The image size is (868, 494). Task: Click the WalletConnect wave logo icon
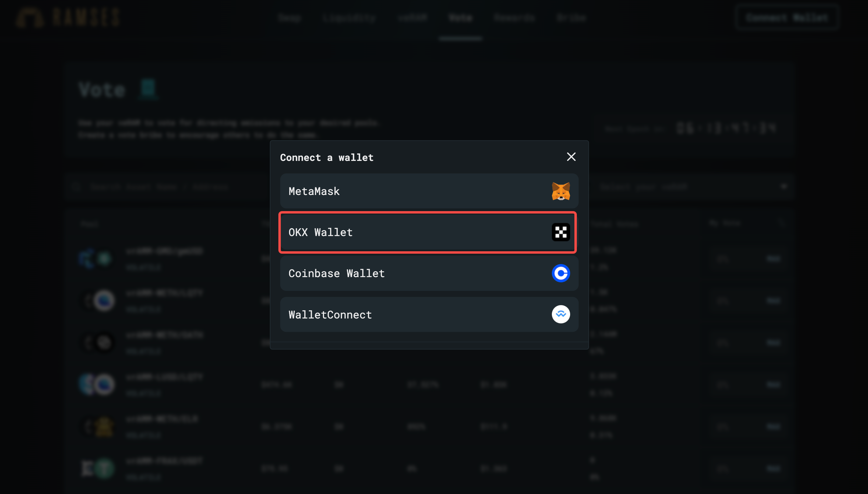click(560, 315)
